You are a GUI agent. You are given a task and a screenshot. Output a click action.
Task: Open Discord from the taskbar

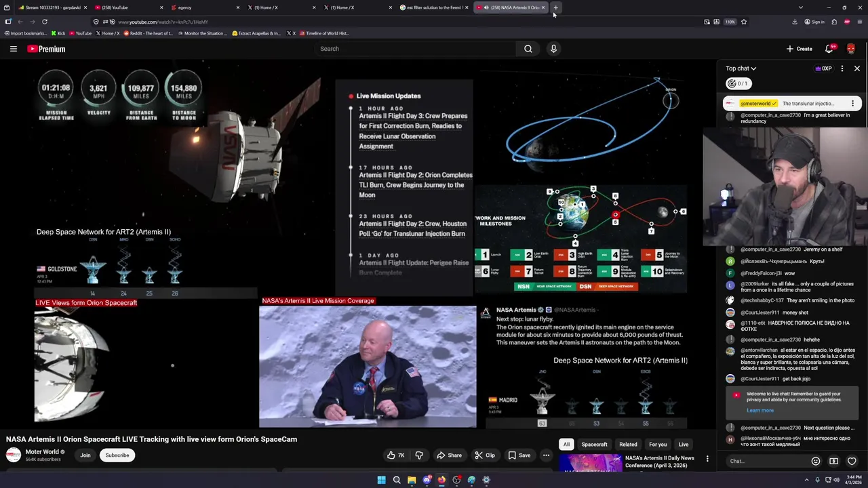click(427, 480)
